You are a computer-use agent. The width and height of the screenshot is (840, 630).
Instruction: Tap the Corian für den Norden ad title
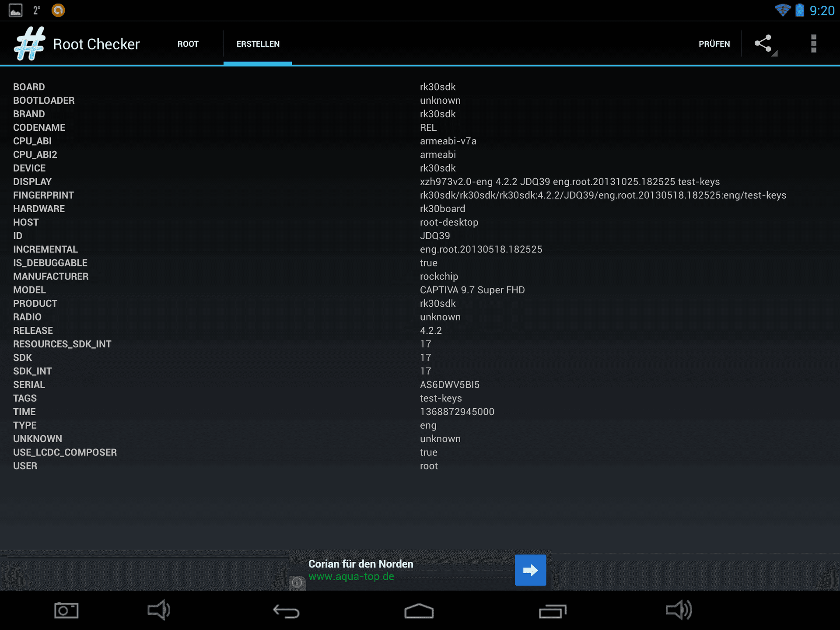tap(360, 564)
